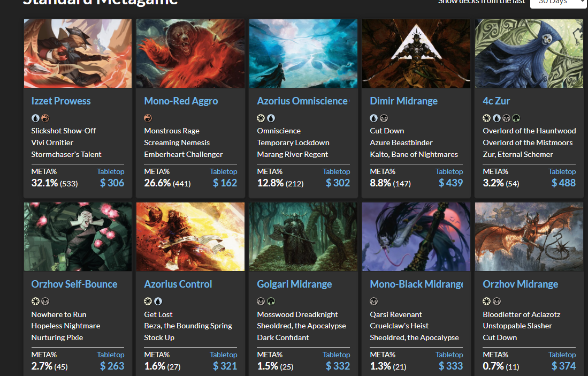Viewport: 588px width, 376px height.
Task: Click the $ 306 price for Izzet Prowess
Action: (112, 183)
